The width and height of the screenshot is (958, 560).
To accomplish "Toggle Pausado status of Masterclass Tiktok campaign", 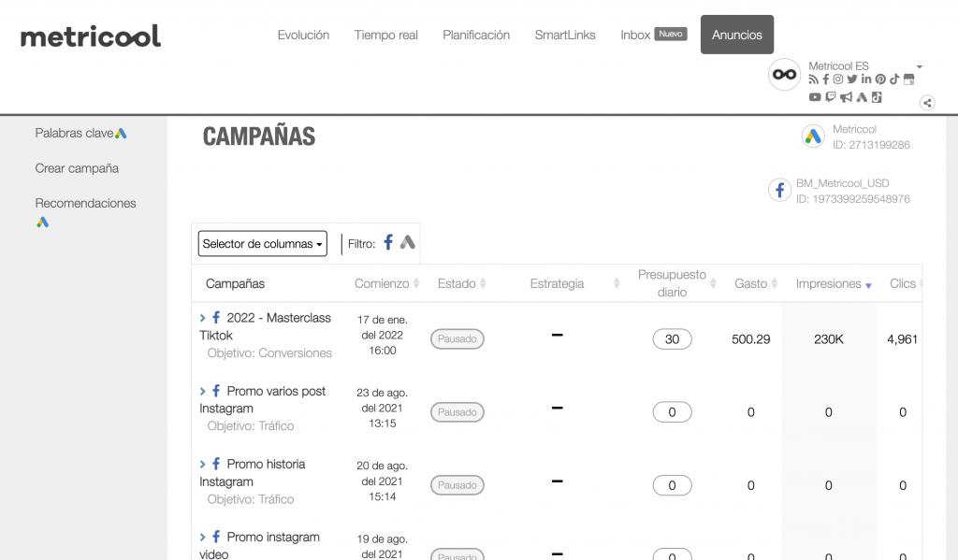I will [x=457, y=339].
